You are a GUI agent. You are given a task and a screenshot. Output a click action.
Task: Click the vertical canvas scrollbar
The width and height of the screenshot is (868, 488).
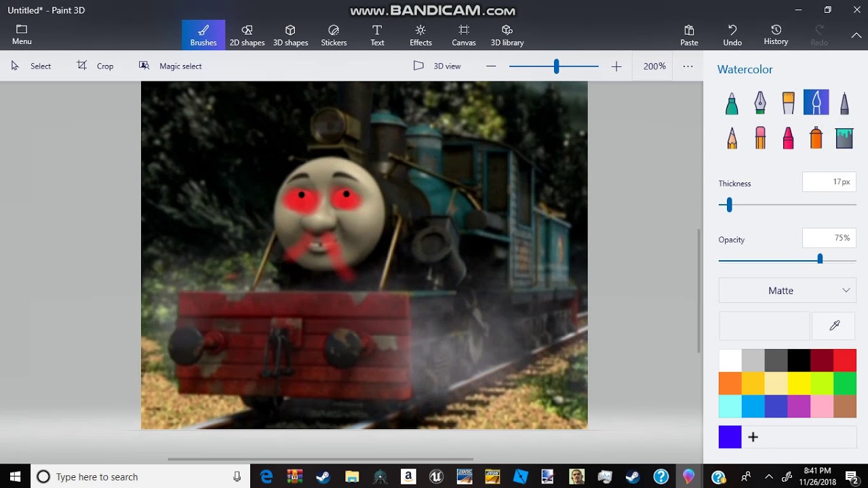[x=698, y=291]
